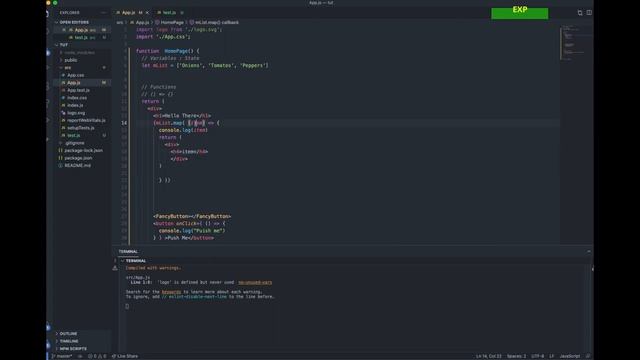Click the FancyButton JSX code line

[192, 216]
